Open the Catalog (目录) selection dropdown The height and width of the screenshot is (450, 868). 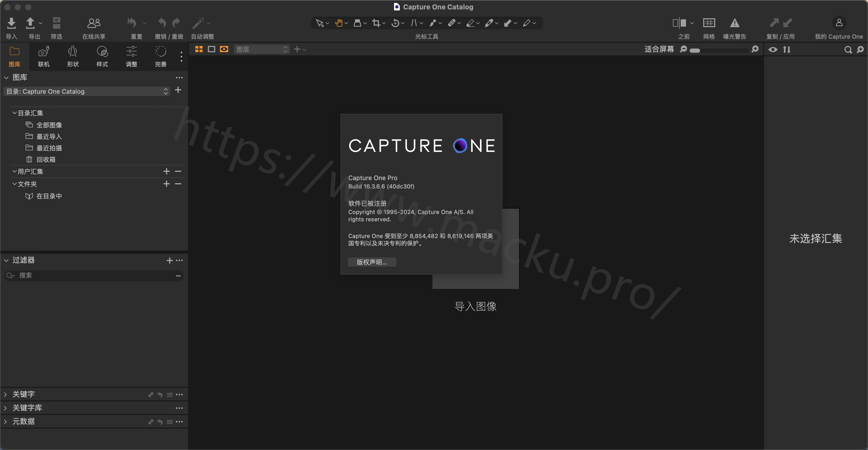click(x=87, y=92)
